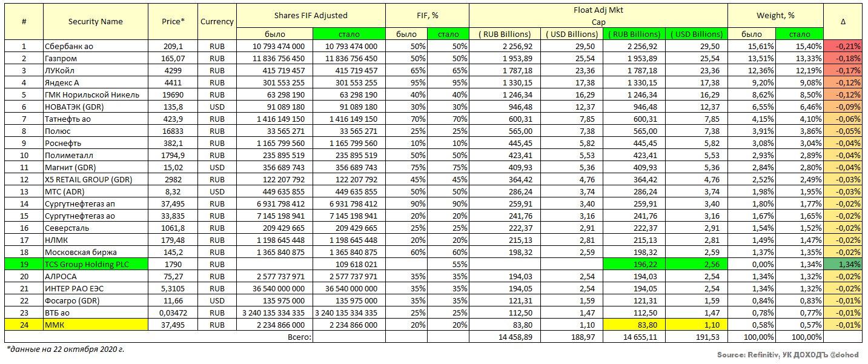Select the "Сбербанк ао" name cell
Screen dimensions: 868x364
click(x=95, y=46)
